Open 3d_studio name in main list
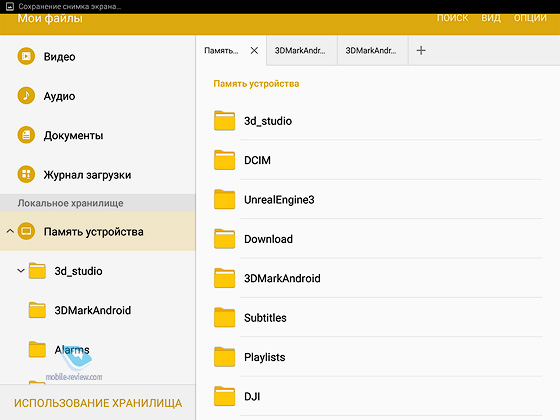 point(268,121)
